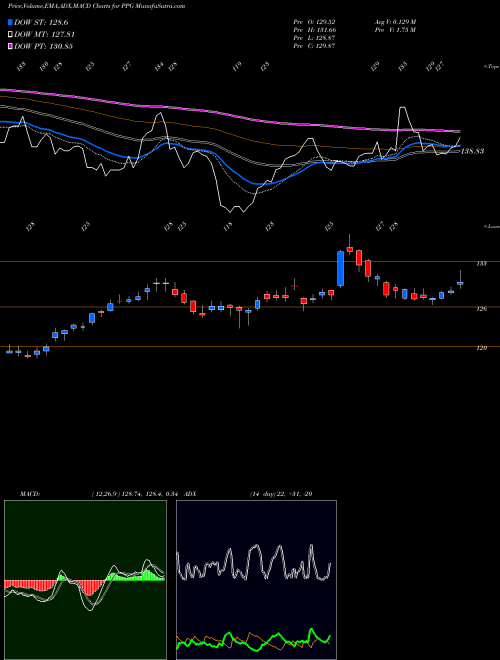500x660 pixels.
Task: Select the 'DOW MT: 127.81' legend text
Action: pos(44,34)
